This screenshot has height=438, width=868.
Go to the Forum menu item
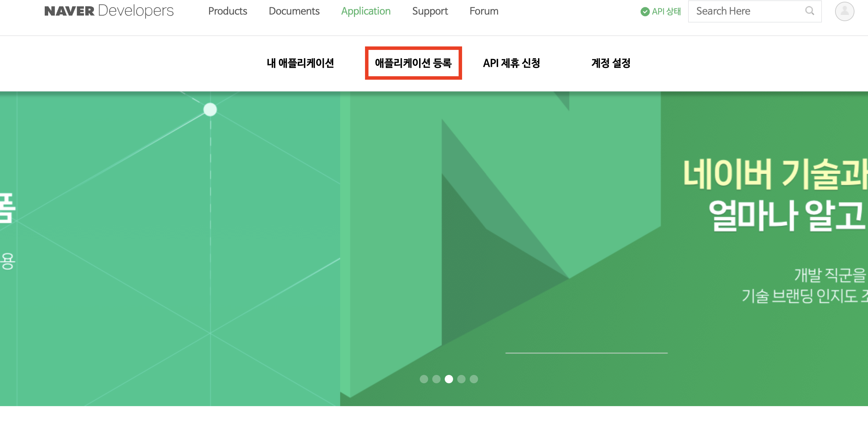point(484,11)
